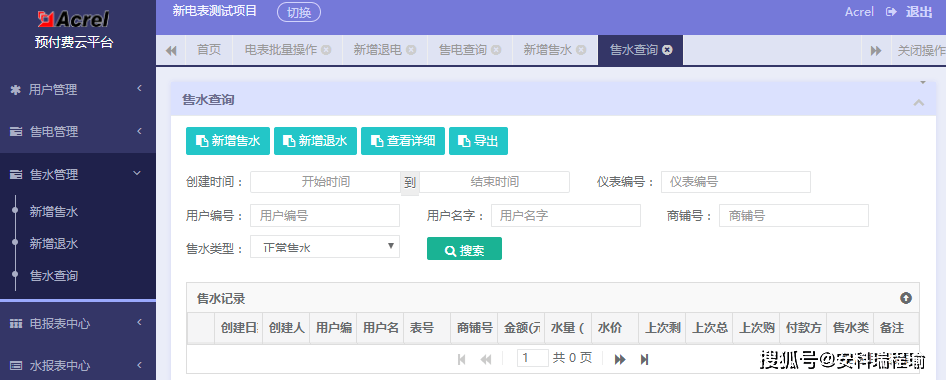Close the 新增售水 tab
This screenshot has width=946, height=380.
(582, 50)
